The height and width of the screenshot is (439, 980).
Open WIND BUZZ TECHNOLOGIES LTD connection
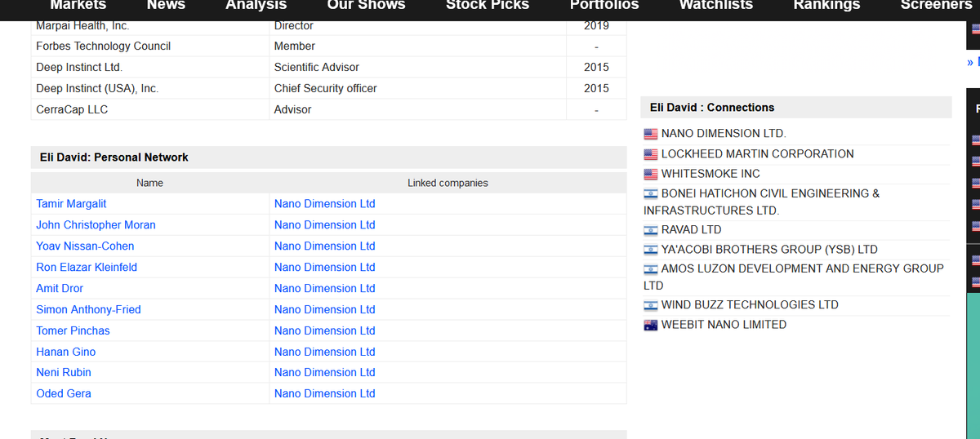[x=750, y=305]
